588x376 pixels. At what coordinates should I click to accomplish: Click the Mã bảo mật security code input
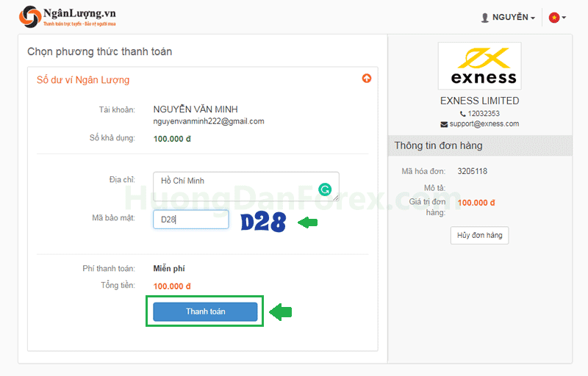(191, 220)
